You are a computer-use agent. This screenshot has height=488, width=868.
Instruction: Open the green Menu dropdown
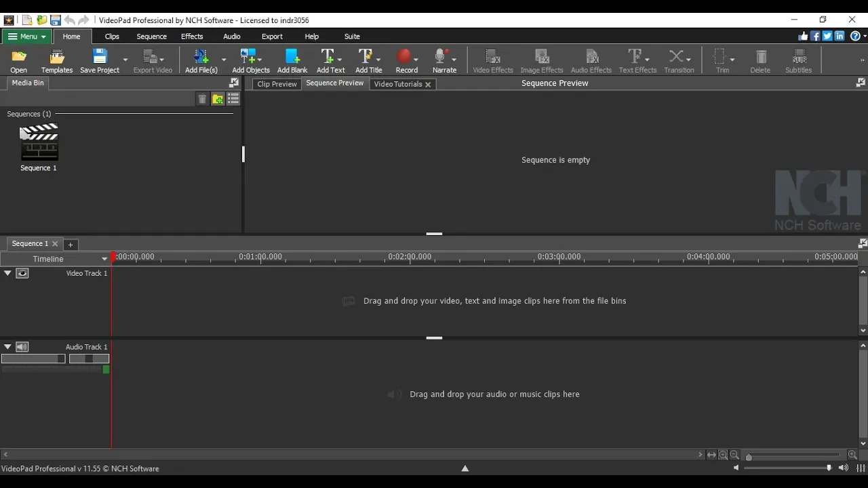pyautogui.click(x=27, y=37)
